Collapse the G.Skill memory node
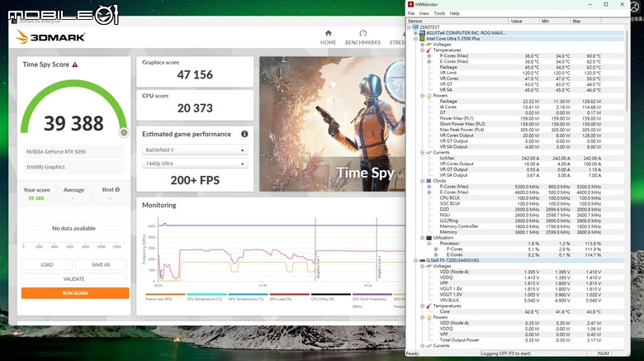This screenshot has width=644, height=361. click(415, 260)
